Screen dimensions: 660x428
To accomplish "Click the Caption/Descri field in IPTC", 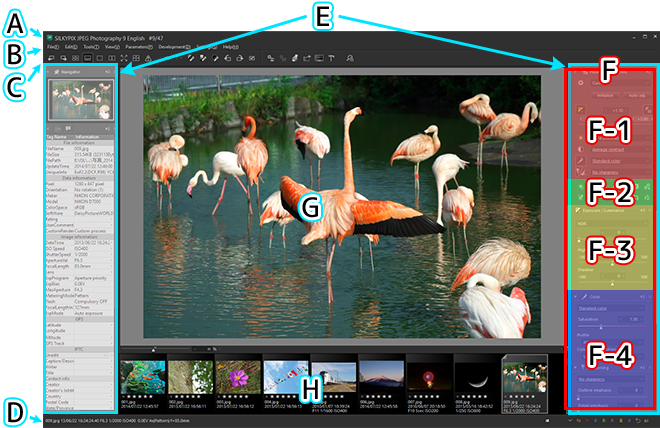I will 80,361.
